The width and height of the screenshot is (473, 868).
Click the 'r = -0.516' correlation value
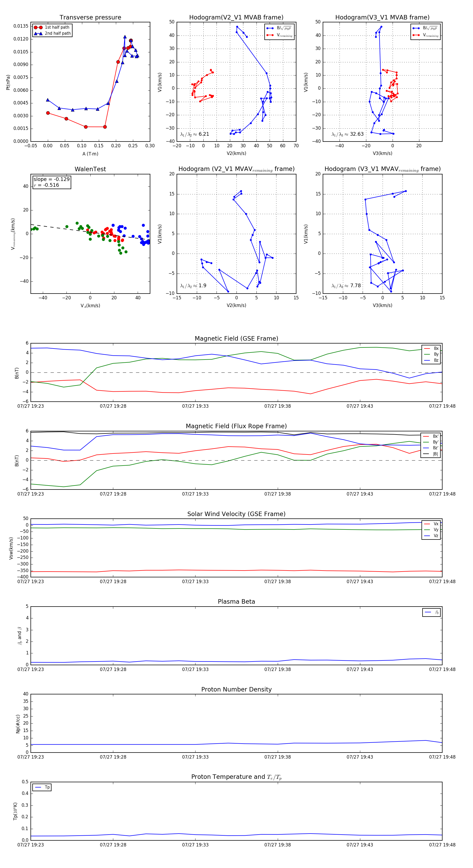coord(47,185)
